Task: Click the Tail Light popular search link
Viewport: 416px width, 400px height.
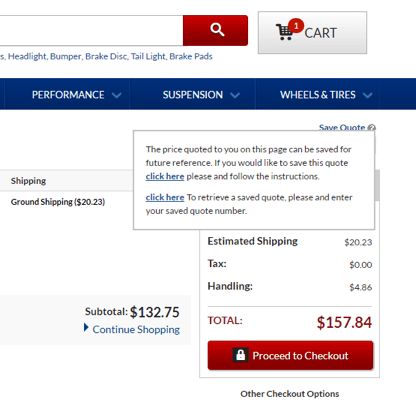Action: [x=148, y=56]
